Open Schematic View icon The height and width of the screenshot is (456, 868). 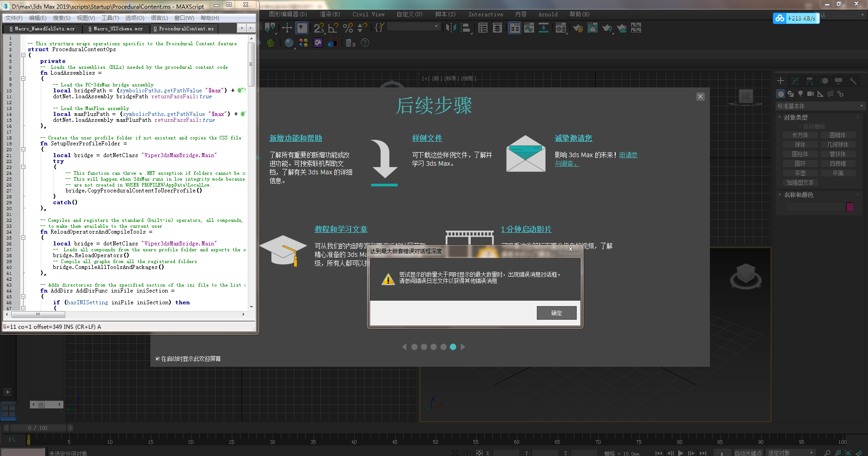544,28
